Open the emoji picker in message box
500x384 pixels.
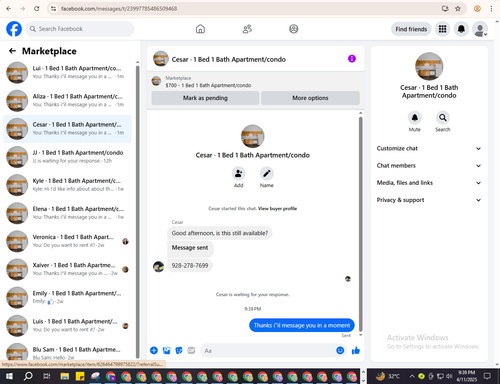coord(340,350)
